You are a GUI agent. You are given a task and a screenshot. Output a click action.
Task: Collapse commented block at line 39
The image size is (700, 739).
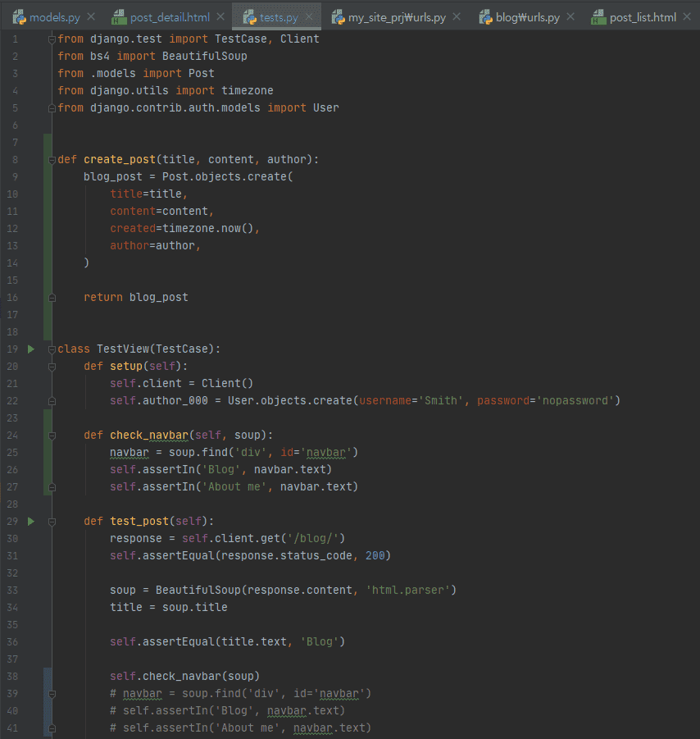(x=52, y=694)
